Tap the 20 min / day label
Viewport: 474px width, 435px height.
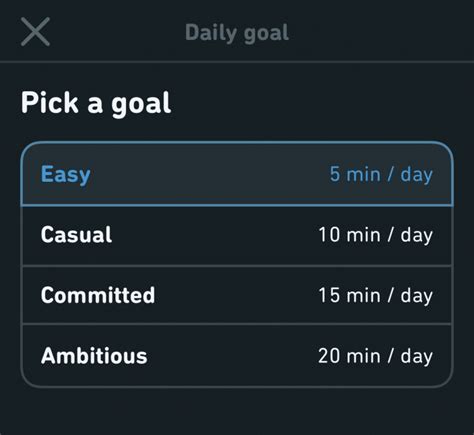[x=376, y=356]
